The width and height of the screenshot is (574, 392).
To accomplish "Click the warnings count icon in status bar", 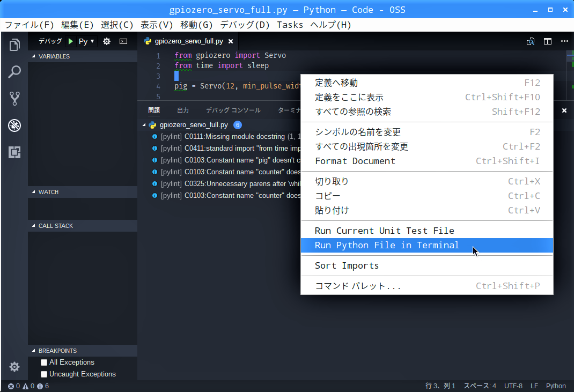I will (25, 386).
